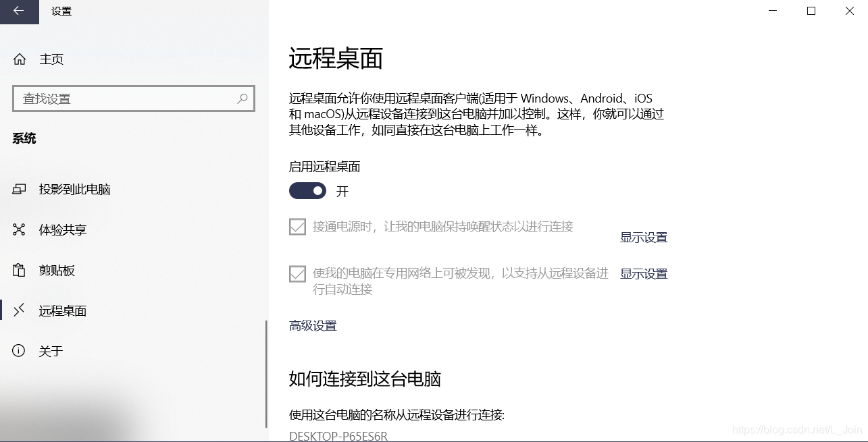This screenshot has height=442, width=868.
Task: Uncheck keep PC awake when plugged in
Action: (297, 227)
